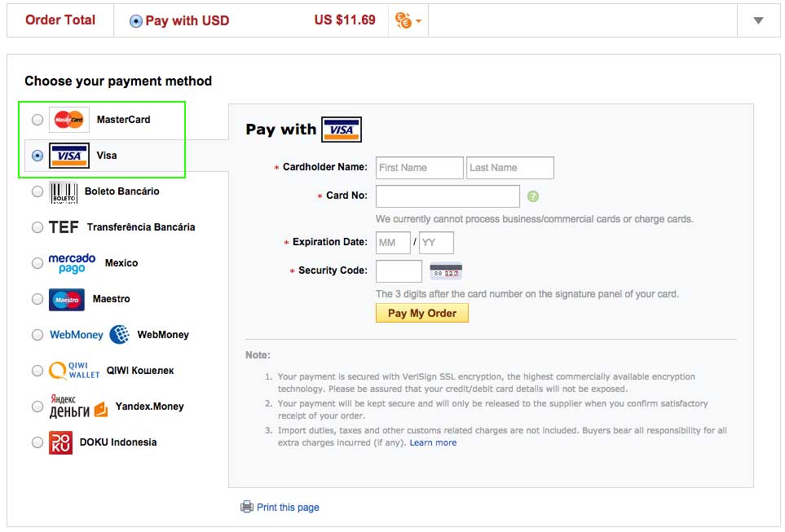Click the WebMoney globe logo
The image size is (785, 532).
tap(119, 335)
